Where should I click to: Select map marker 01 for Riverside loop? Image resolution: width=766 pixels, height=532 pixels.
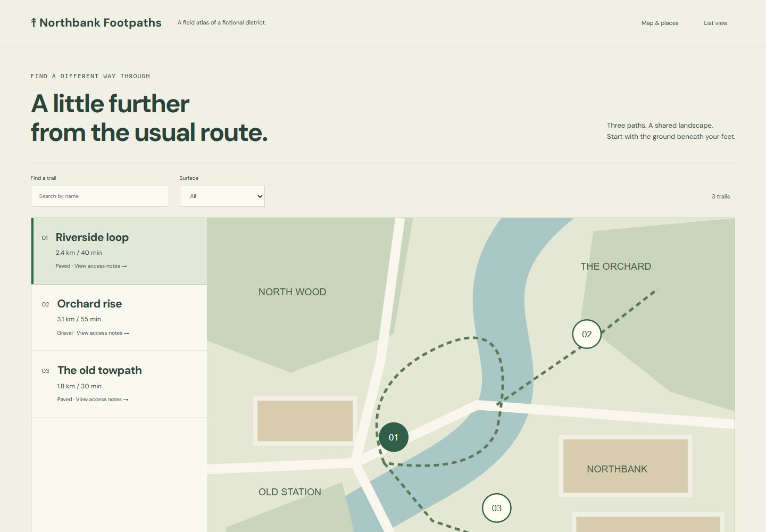click(x=394, y=437)
